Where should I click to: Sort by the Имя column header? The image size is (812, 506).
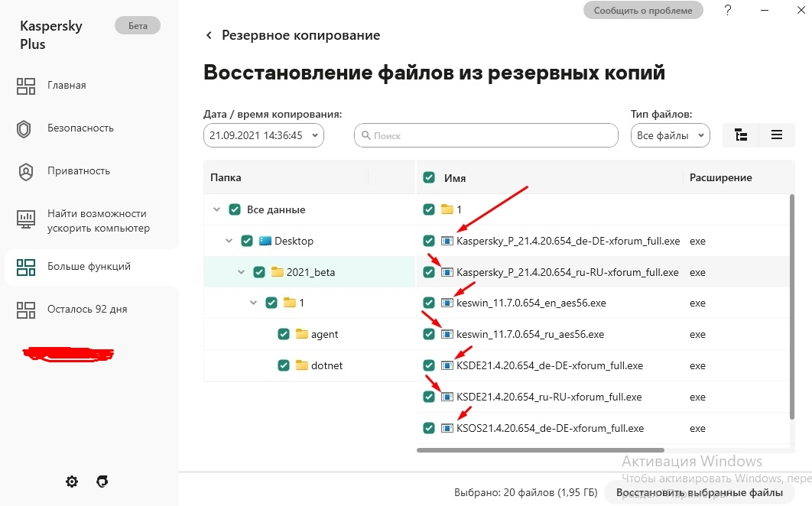pyautogui.click(x=455, y=178)
